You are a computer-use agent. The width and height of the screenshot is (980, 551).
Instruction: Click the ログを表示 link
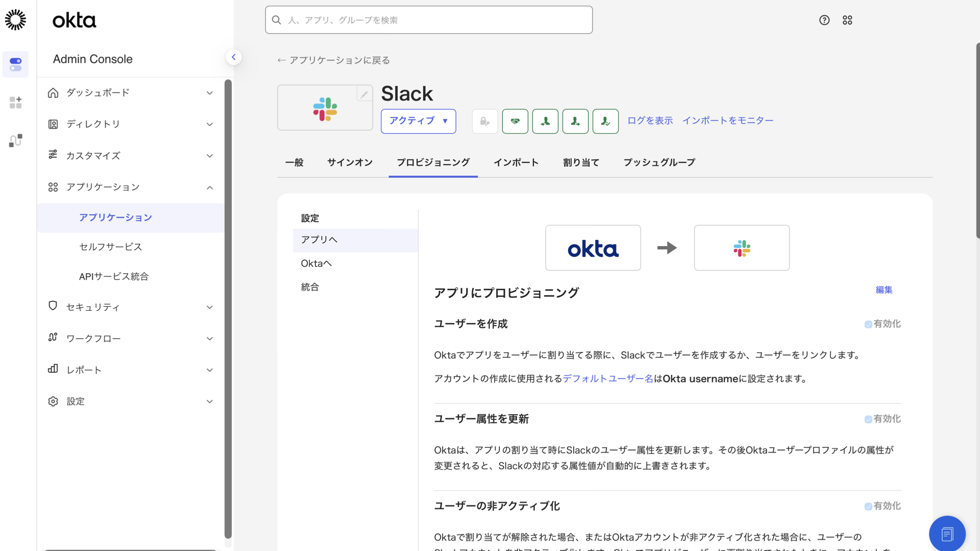pos(650,120)
